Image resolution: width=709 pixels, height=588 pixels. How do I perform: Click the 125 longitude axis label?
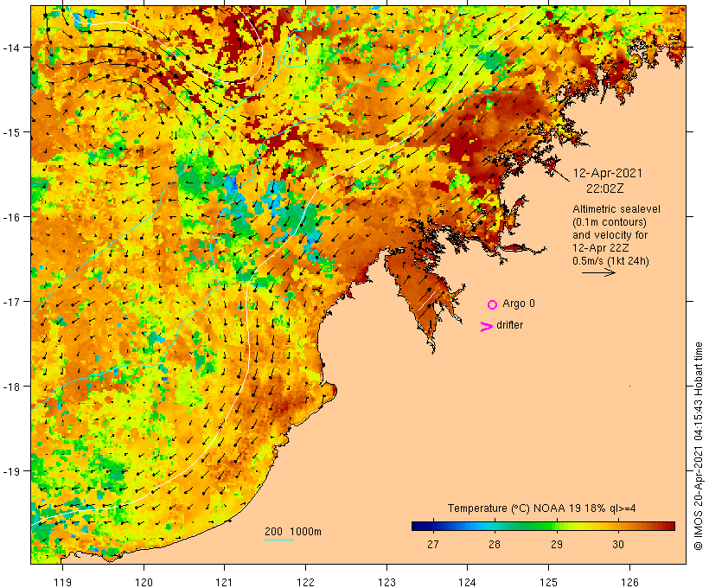click(x=548, y=582)
